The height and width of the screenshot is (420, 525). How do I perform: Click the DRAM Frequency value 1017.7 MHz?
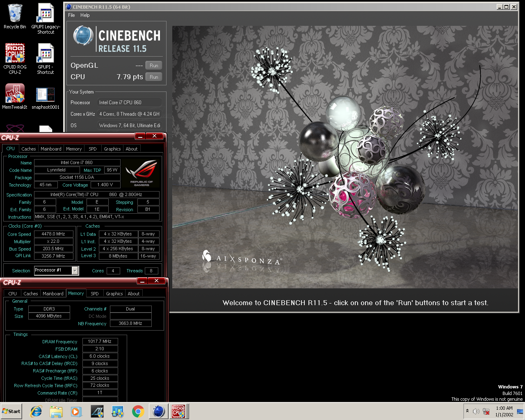(x=100, y=341)
